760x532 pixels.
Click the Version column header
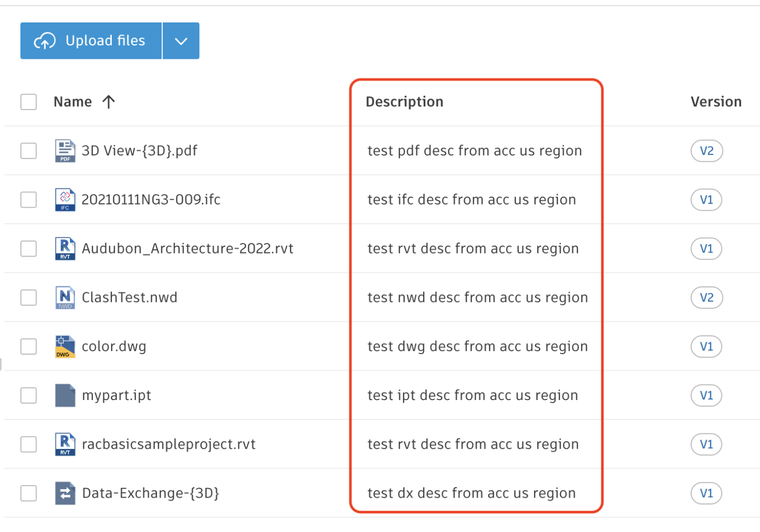tap(716, 102)
